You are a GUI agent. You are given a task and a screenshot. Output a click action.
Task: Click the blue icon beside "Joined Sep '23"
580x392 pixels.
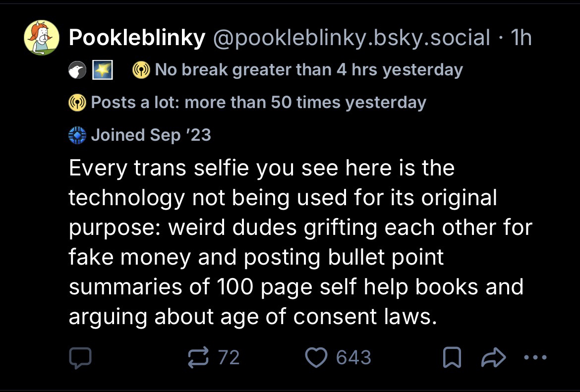click(x=77, y=135)
